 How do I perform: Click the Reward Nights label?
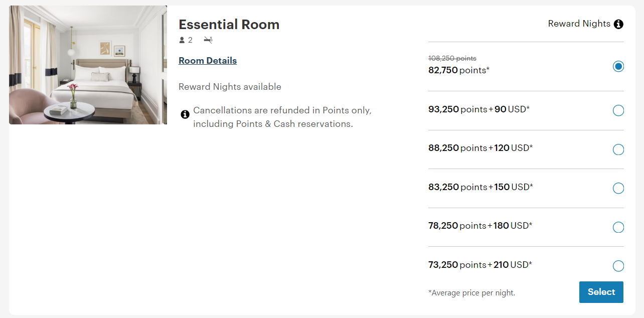579,24
